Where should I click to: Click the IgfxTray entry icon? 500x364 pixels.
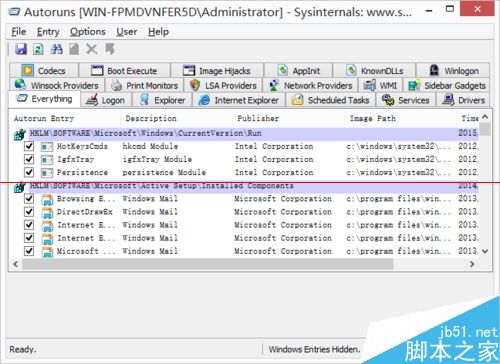pos(47,159)
